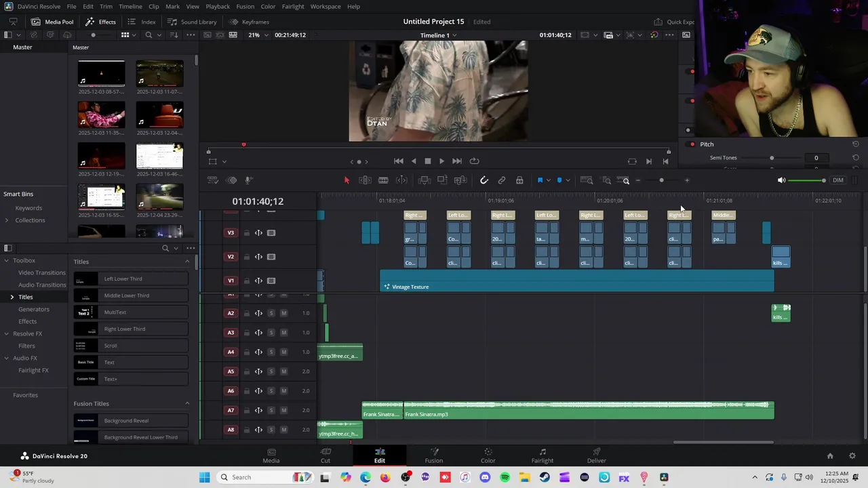Image resolution: width=868 pixels, height=488 pixels.
Task: Click Detail Zoom icon
Action: point(607,180)
